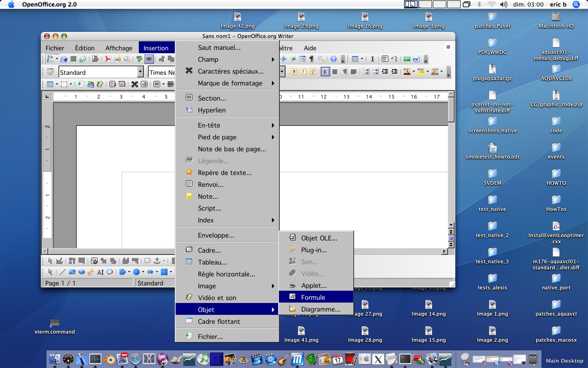Toggle Underline formatting
This screenshot has width=588, height=368.
[313, 72]
